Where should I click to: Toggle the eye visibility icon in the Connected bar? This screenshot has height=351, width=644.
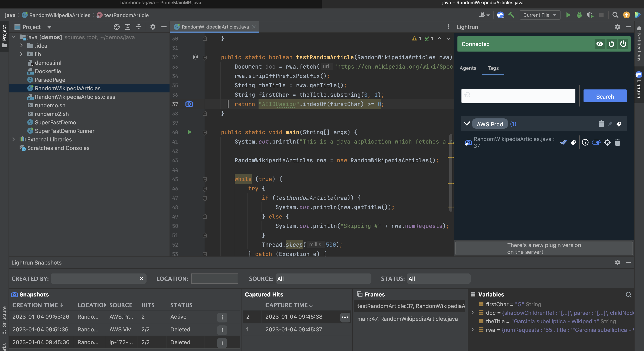pyautogui.click(x=599, y=44)
